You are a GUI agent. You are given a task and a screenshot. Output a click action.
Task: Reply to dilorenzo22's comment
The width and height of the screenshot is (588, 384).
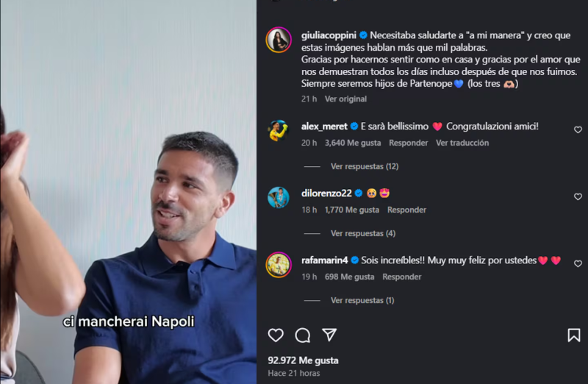click(x=406, y=210)
